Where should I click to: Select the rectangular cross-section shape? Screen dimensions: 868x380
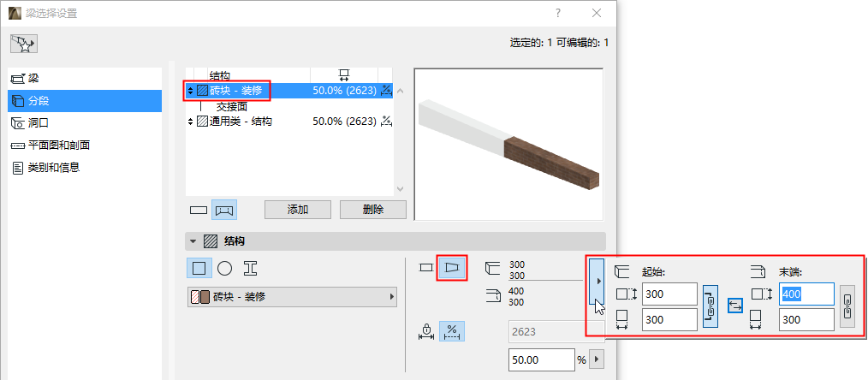click(x=199, y=269)
